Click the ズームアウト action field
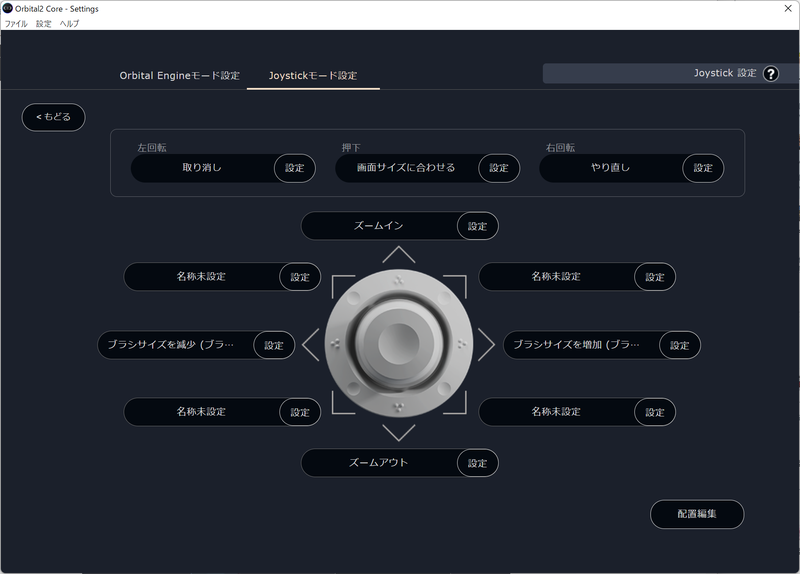 (379, 463)
